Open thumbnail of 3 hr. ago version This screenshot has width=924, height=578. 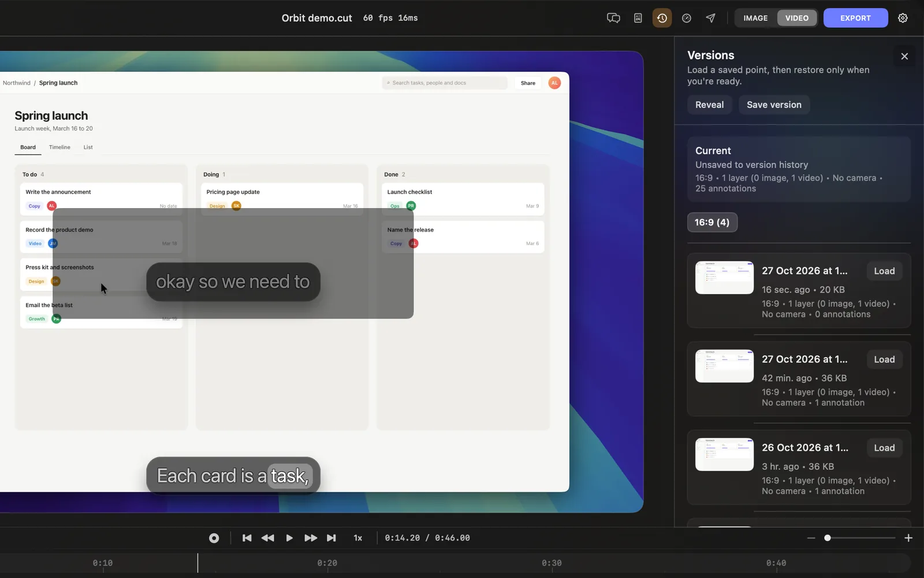724,454
